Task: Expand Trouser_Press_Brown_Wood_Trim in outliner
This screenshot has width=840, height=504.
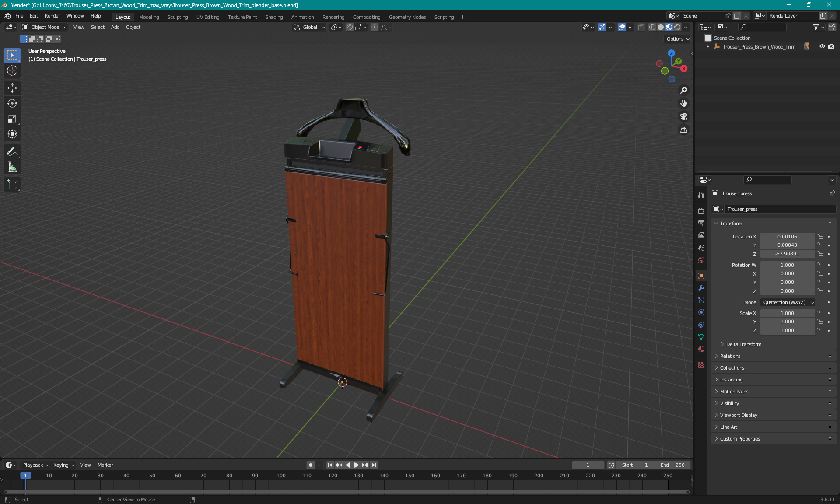Action: point(707,46)
